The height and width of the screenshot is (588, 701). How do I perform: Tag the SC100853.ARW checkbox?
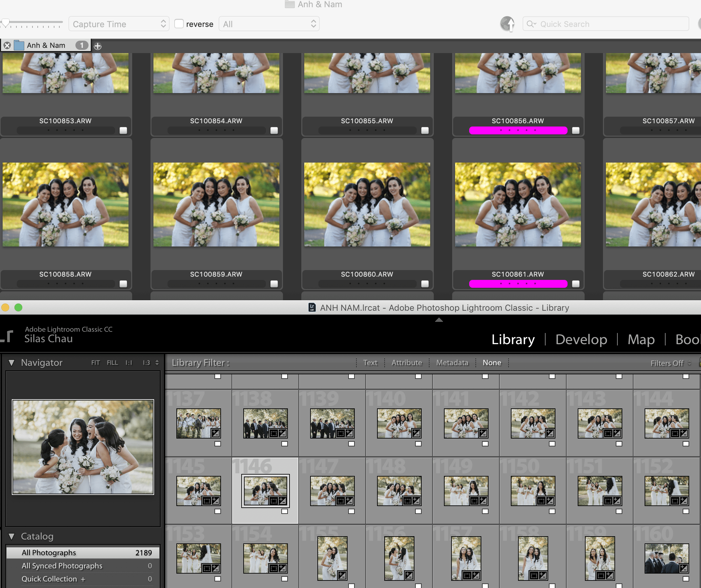pos(123,130)
